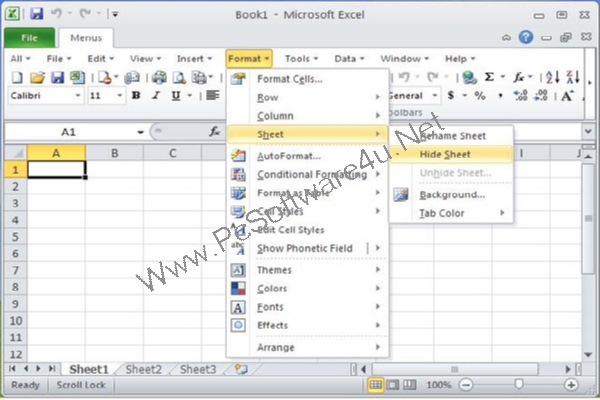
Task: Select Hide Sheet from submenu
Action: tap(452, 154)
